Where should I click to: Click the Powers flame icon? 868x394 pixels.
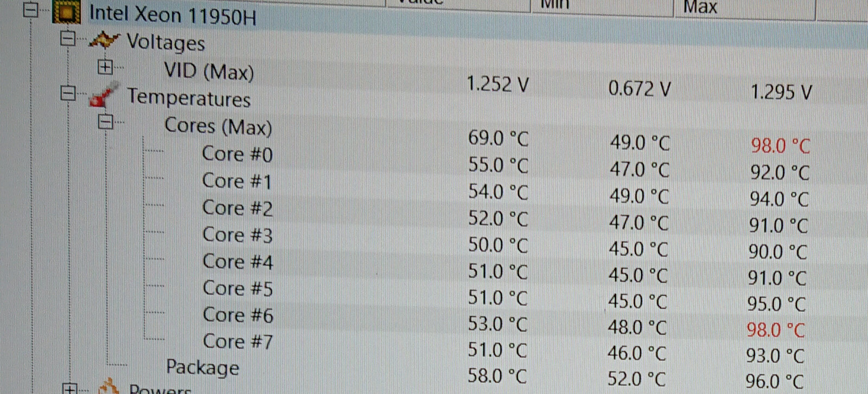(108, 386)
